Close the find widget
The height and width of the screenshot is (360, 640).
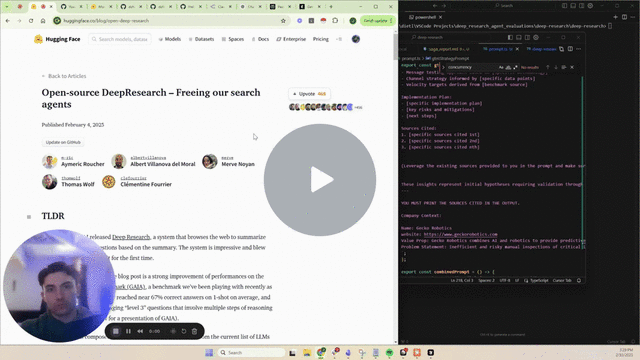point(572,67)
